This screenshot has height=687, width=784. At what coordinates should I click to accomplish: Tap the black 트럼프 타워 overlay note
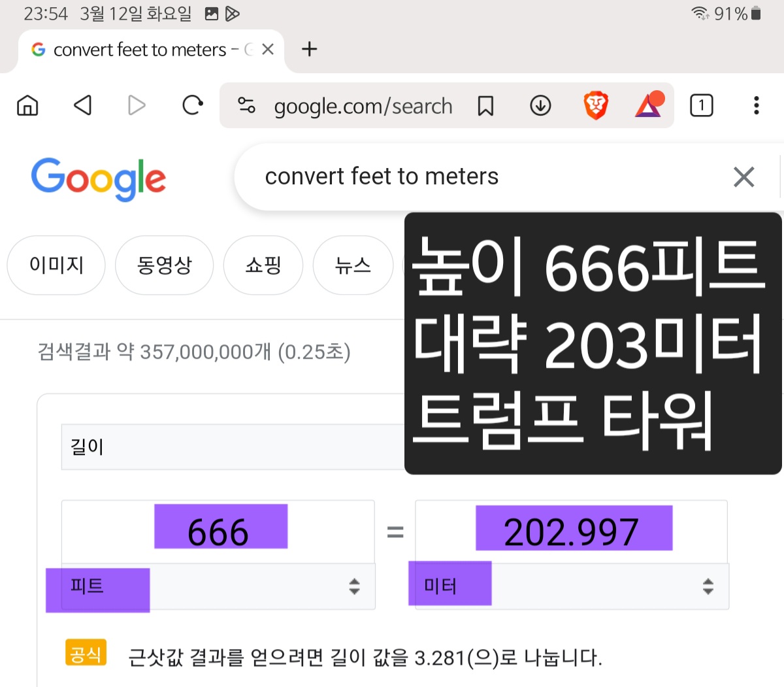593,343
